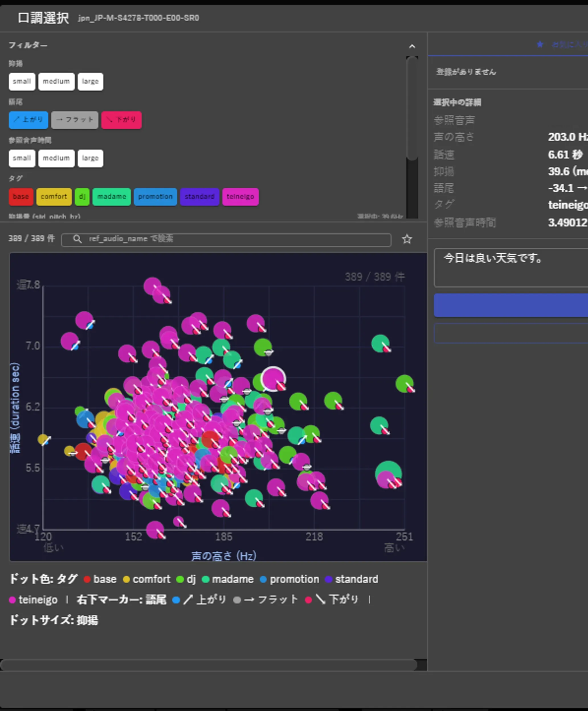Click the horizontal scrollbar at the bottom
Viewport: 588px width, 711px height.
pyautogui.click(x=209, y=665)
